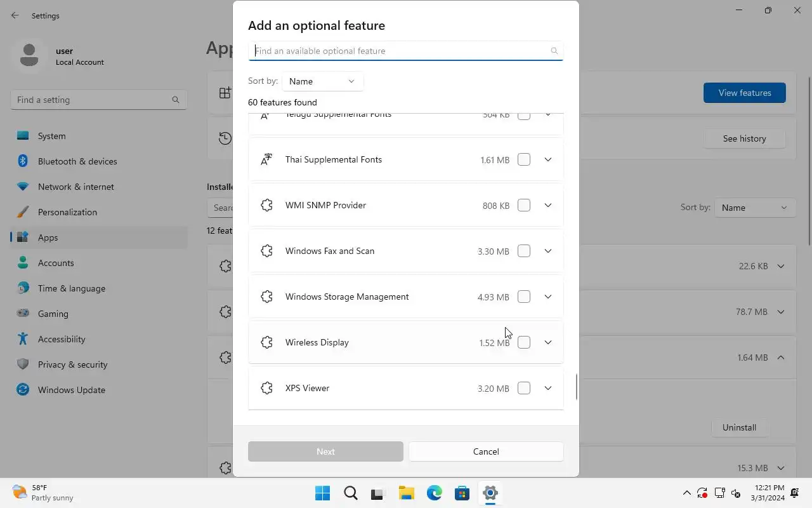Image resolution: width=812 pixels, height=508 pixels.
Task: Expand XPS Viewer details
Action: tap(548, 388)
